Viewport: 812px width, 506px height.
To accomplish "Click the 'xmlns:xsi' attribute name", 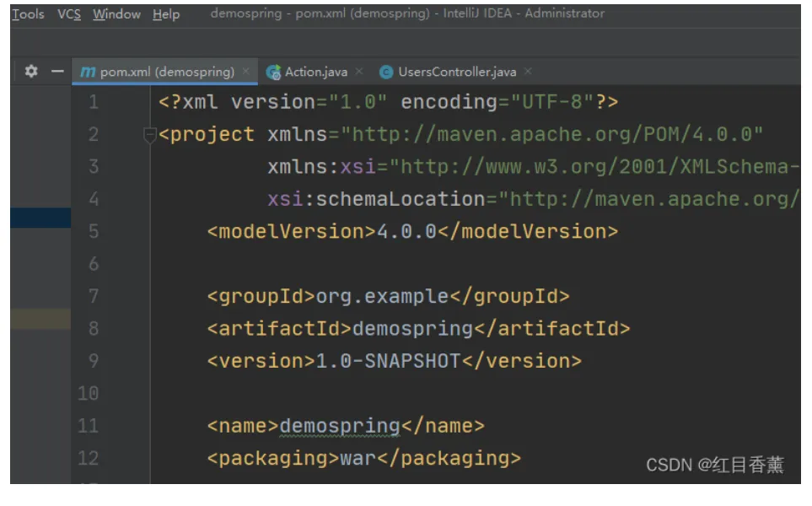I will pyautogui.click(x=321, y=167).
